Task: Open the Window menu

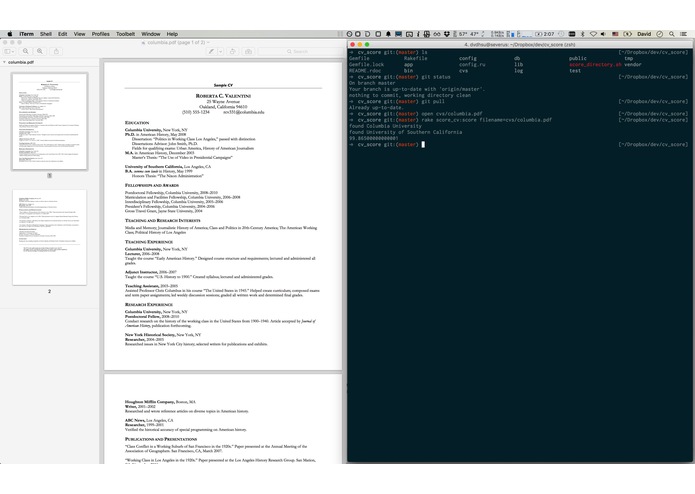Action: coord(151,34)
